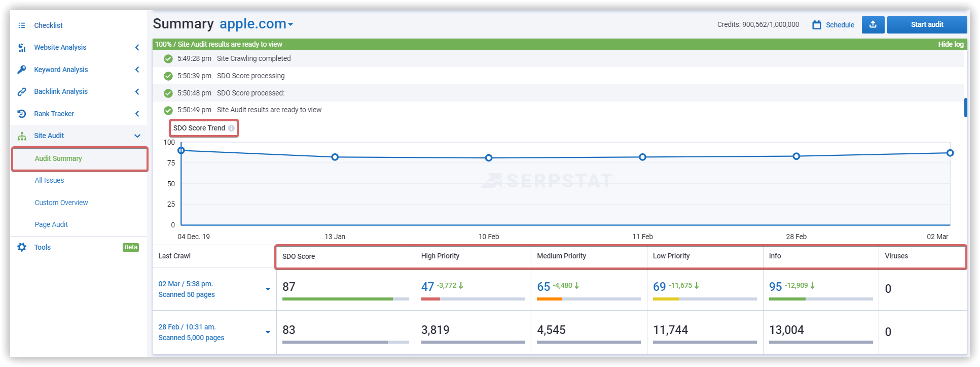Open All Issues in sidebar
The width and height of the screenshot is (980, 367).
(49, 181)
